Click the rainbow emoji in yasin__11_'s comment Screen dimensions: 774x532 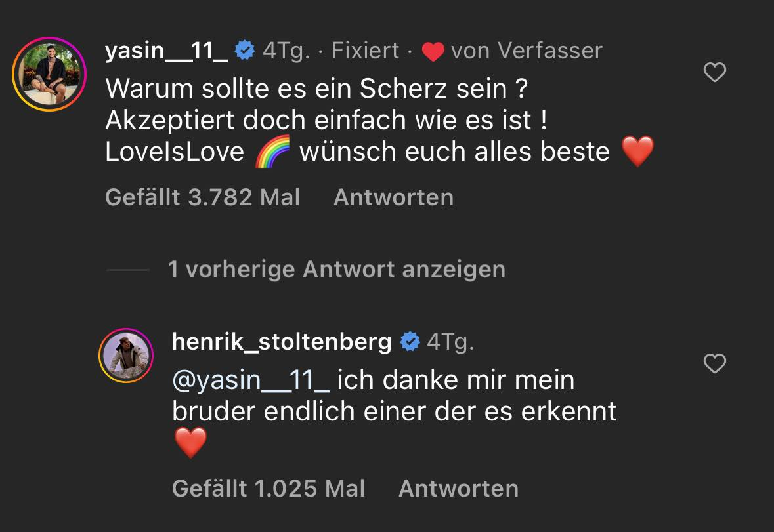[x=272, y=152]
